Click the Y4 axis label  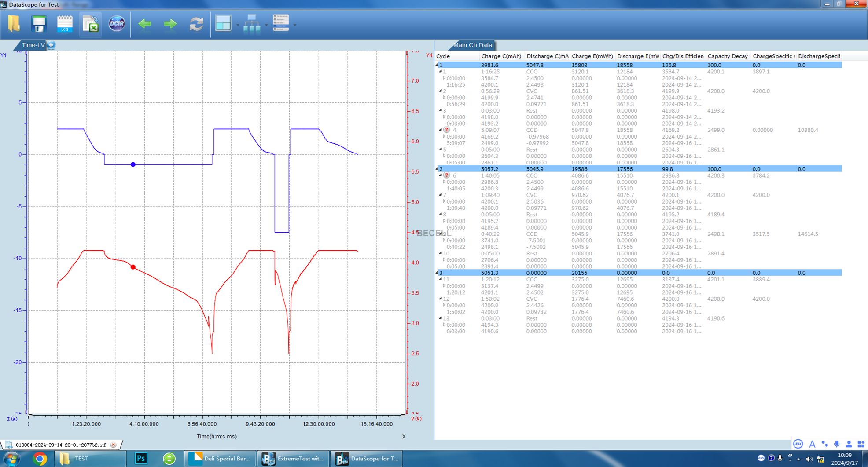(429, 55)
